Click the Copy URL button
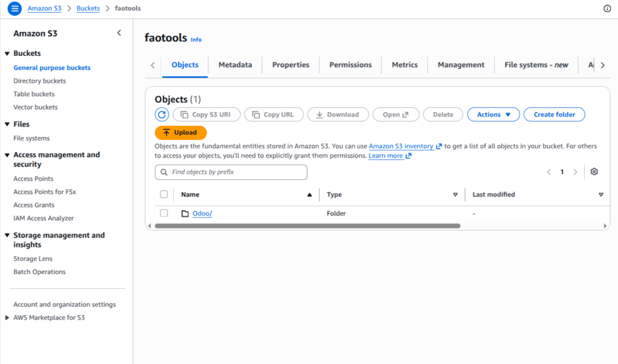The image size is (618, 364). click(x=274, y=115)
